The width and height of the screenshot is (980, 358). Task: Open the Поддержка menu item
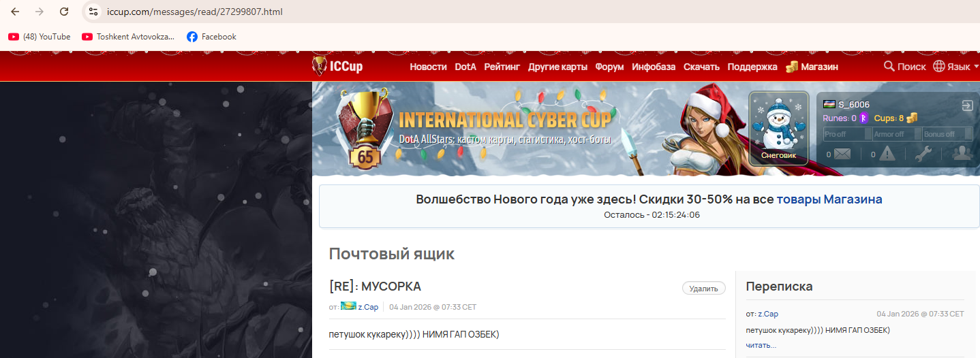(752, 67)
